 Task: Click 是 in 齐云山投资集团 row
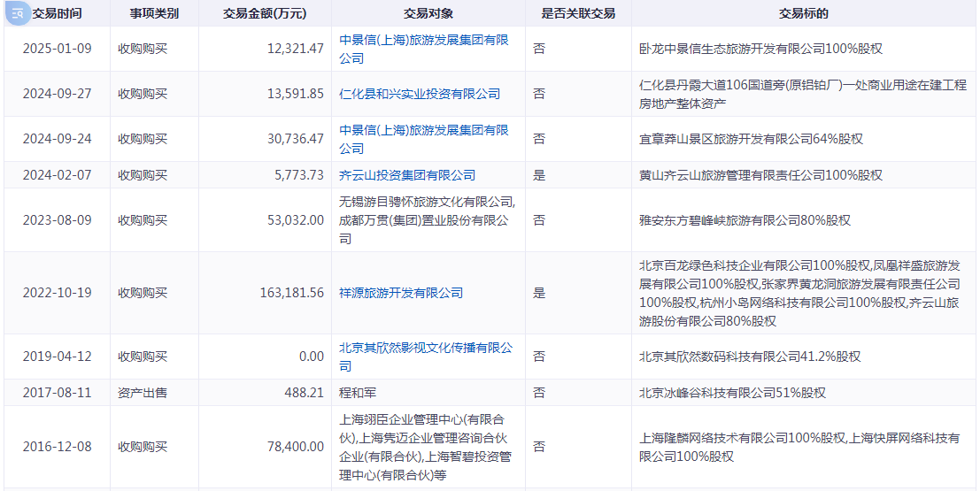539,175
